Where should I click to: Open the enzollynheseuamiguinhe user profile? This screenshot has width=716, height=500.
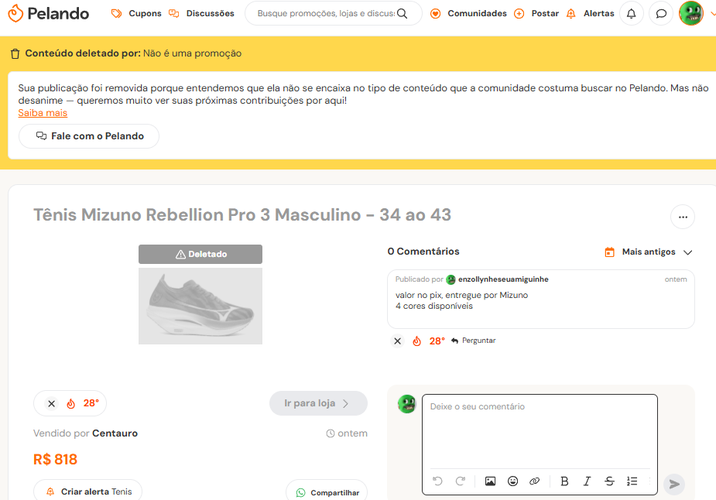[503, 279]
